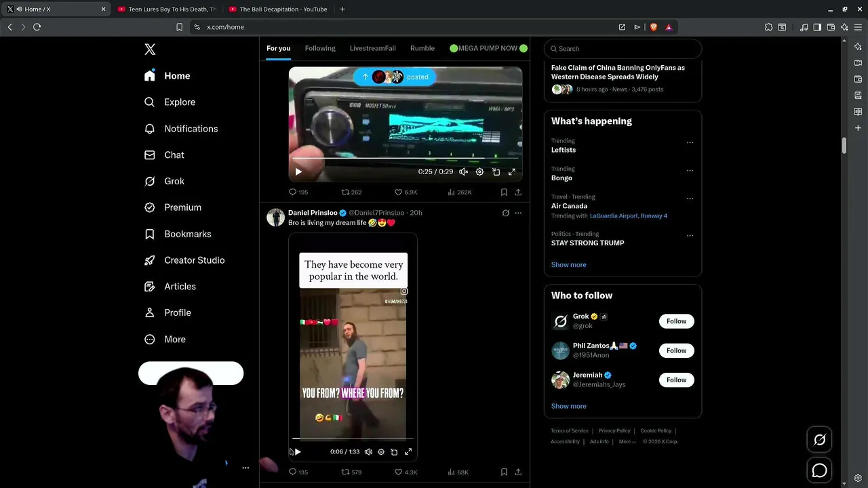The height and width of the screenshot is (488, 868).
Task: Open more options for STAY STRONG TRUMP
Action: click(690, 236)
